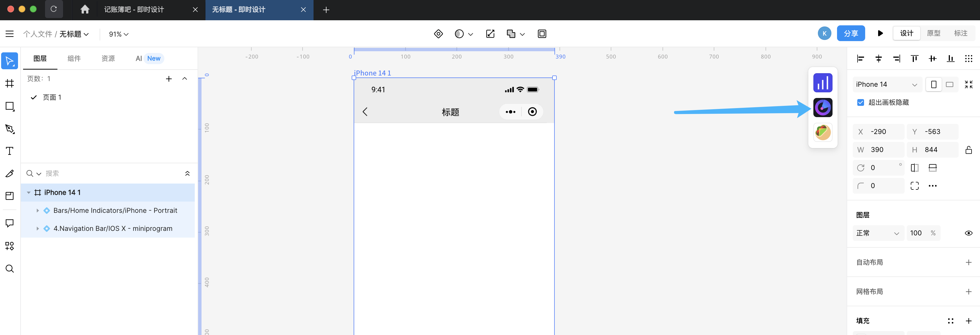Toggle the aspect ratio lock
The image size is (980, 335).
tap(968, 150)
